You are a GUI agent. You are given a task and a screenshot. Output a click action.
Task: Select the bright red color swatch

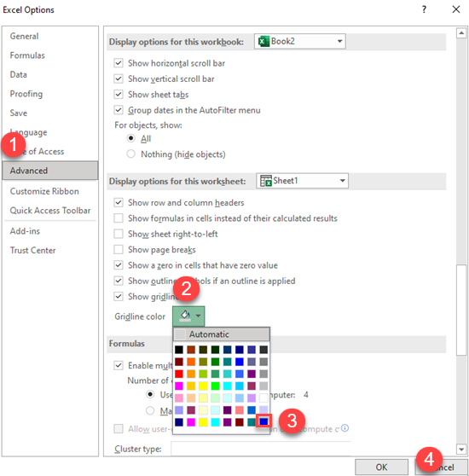pyautogui.click(x=179, y=374)
